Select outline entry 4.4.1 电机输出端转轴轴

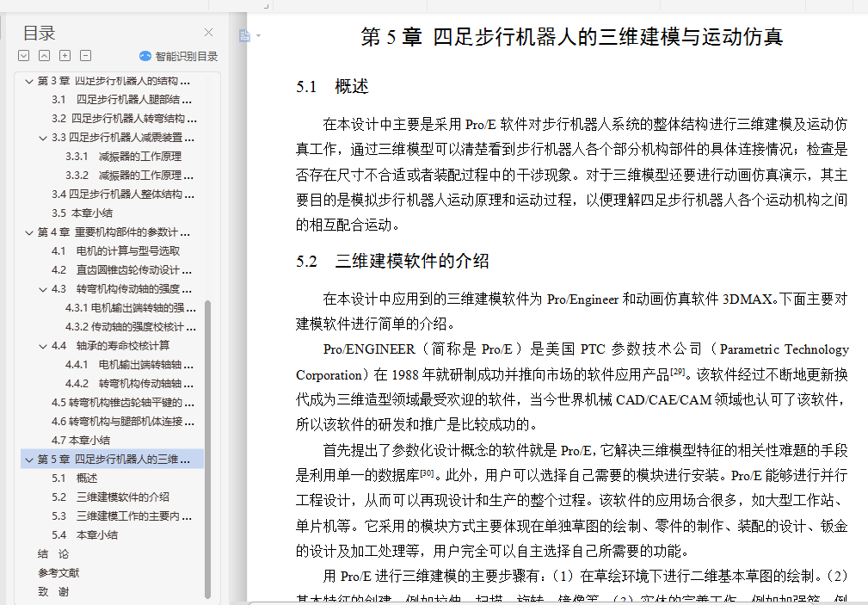pos(130,365)
